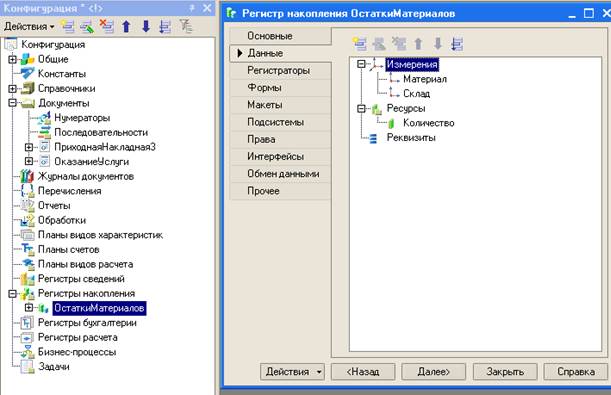Expand the ПриходнаяНакладная3 document node
Screen dimensions: 611x395
(28, 147)
